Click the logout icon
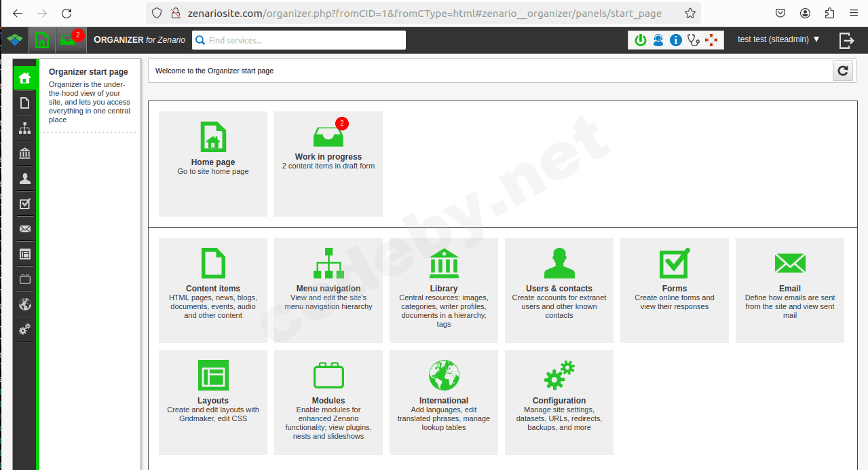The height and width of the screenshot is (470, 868). pos(846,41)
